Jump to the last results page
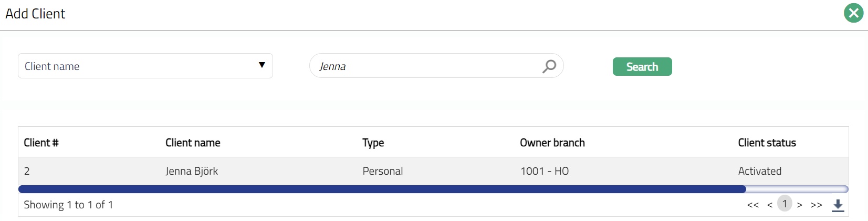 click(816, 205)
